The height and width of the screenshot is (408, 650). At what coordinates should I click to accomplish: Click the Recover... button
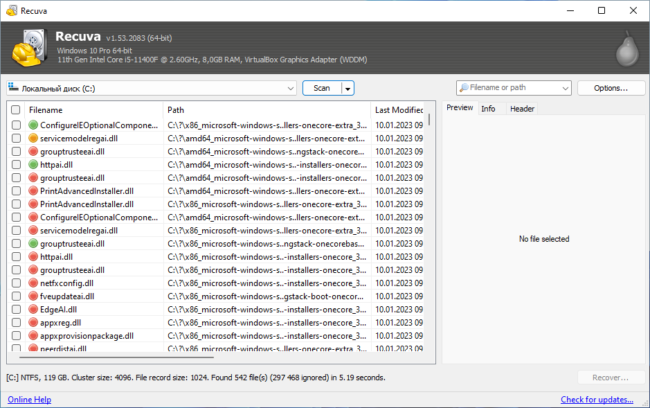pyautogui.click(x=610, y=378)
